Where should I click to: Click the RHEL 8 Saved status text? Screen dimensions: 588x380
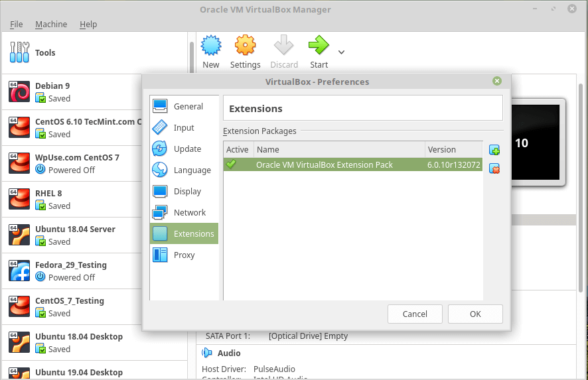(59, 206)
